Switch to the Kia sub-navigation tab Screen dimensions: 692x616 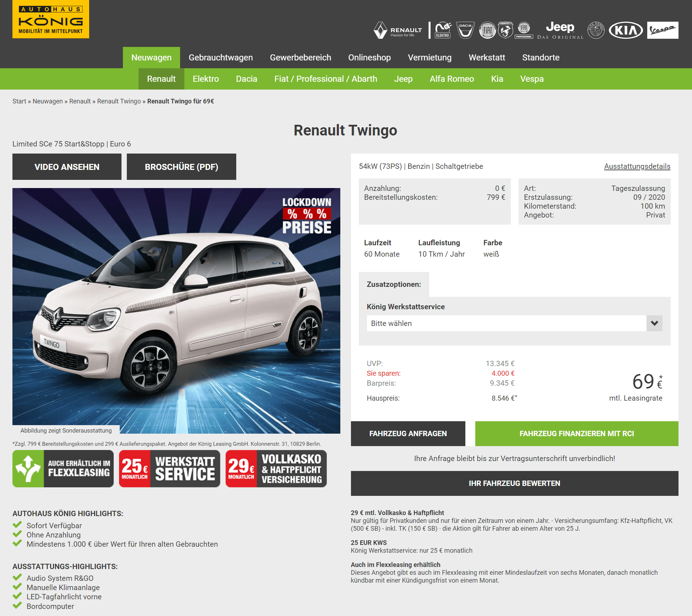[x=497, y=79]
